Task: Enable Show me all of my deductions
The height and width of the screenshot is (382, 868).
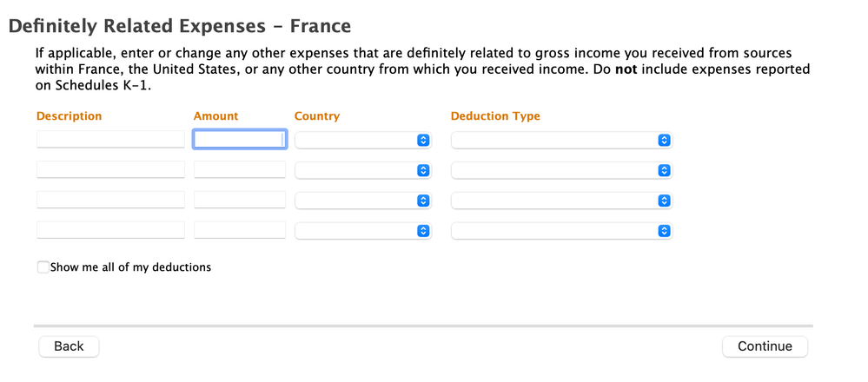Action: click(x=43, y=267)
